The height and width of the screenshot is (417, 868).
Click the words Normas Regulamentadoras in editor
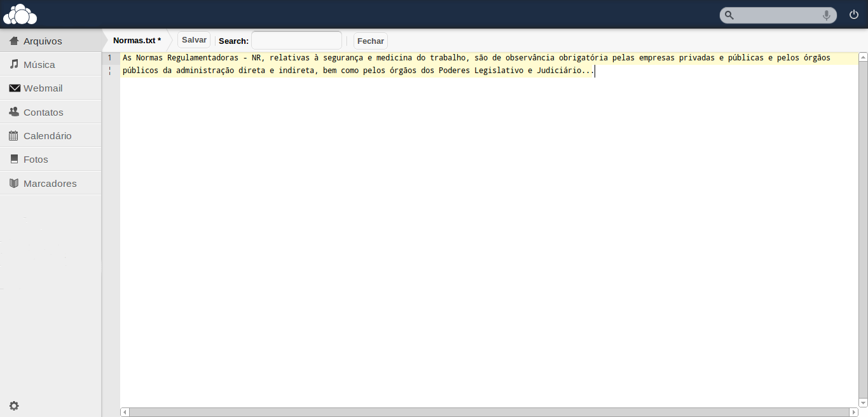[x=187, y=58]
